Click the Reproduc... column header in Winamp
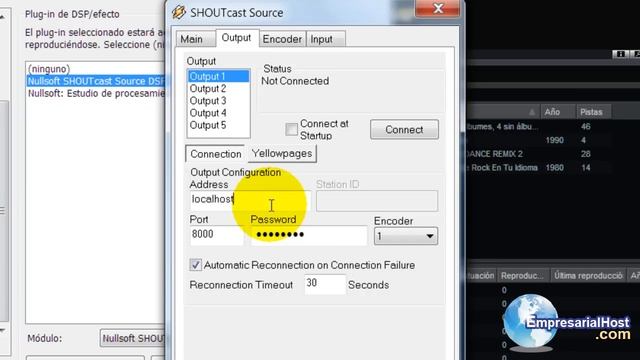The width and height of the screenshot is (640, 360). pos(523,276)
